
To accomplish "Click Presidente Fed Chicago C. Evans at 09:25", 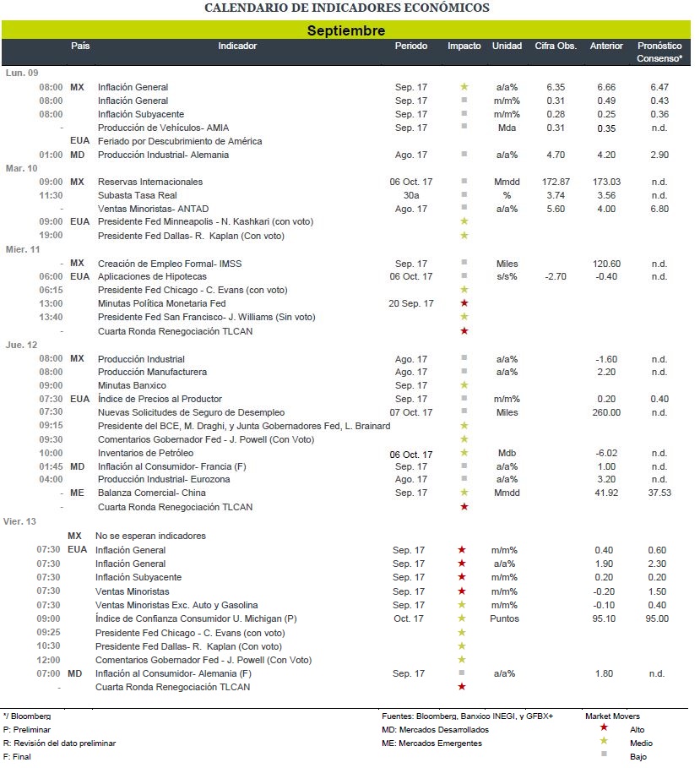I will (190, 632).
